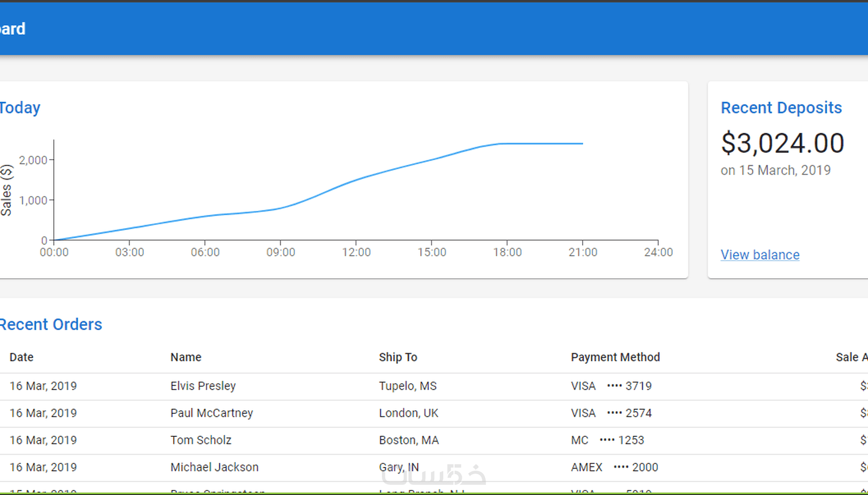Click the 2,000 label on Sales axis

(x=33, y=160)
